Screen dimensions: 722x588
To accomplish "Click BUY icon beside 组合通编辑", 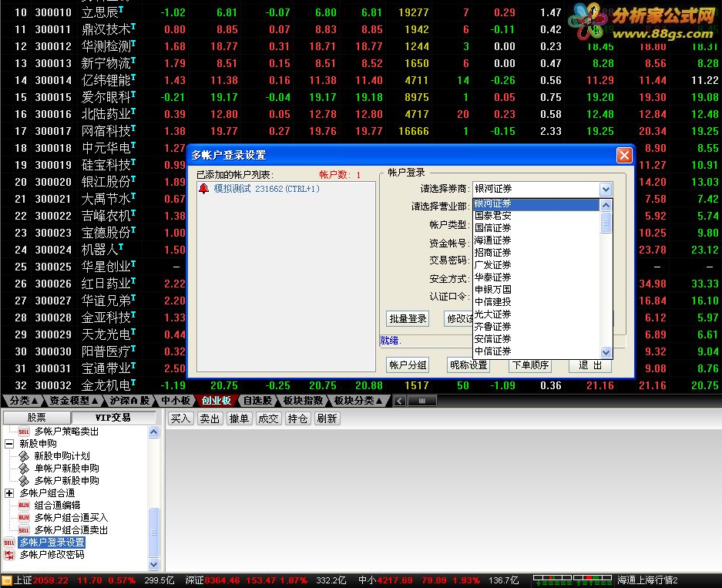I will [x=24, y=506].
